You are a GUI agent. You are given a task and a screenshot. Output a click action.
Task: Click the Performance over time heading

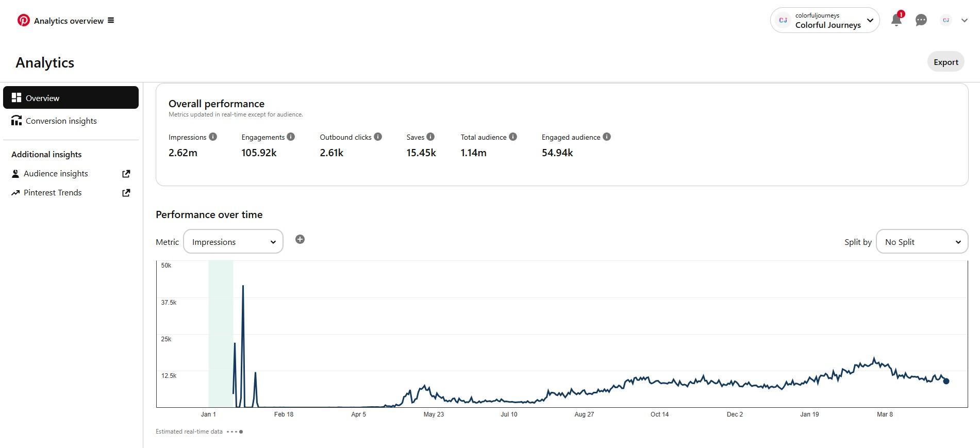coord(209,214)
